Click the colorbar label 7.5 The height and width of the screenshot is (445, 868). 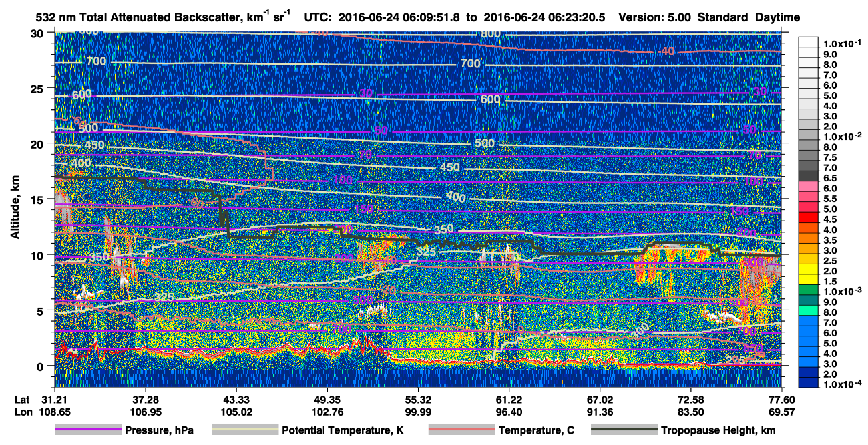pos(831,157)
